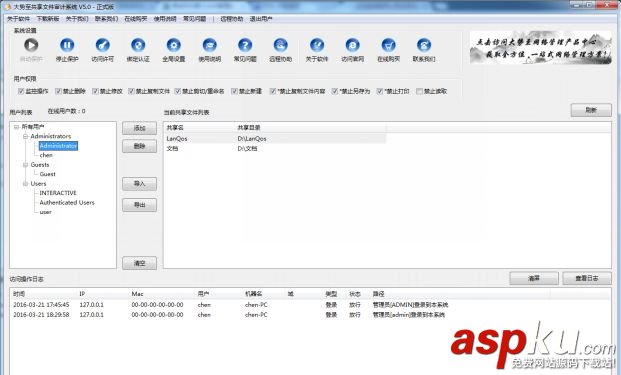
Task: Open the 下载新版 menu
Action: (48, 19)
